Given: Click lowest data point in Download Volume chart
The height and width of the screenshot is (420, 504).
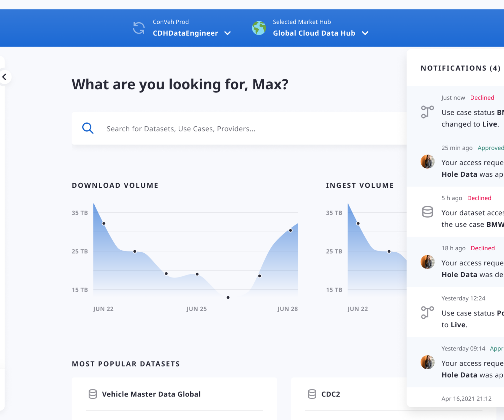Looking at the screenshot, I should click(228, 298).
